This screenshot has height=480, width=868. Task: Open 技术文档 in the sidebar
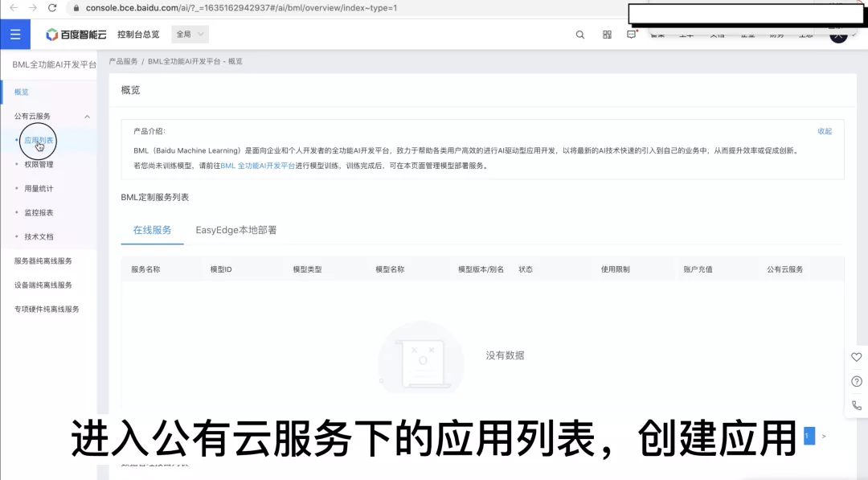(39, 237)
